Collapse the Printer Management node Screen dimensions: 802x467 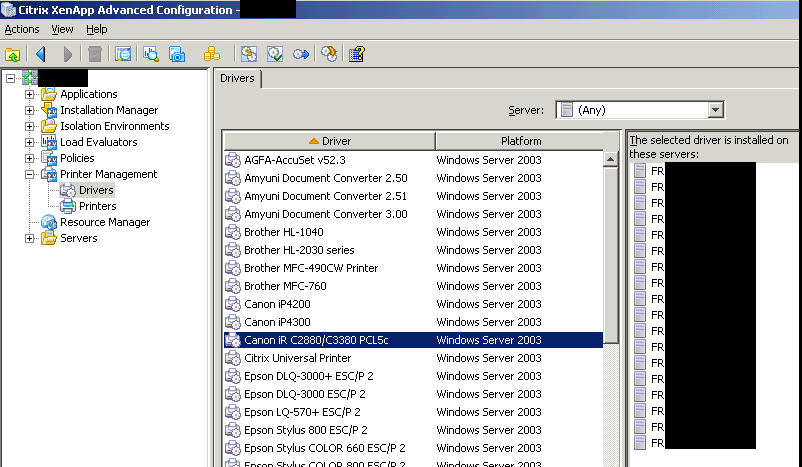click(x=30, y=174)
